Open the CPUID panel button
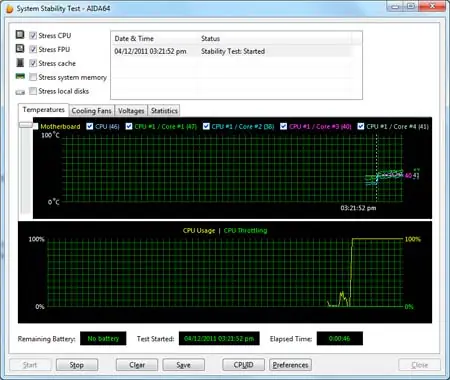 [x=243, y=365]
